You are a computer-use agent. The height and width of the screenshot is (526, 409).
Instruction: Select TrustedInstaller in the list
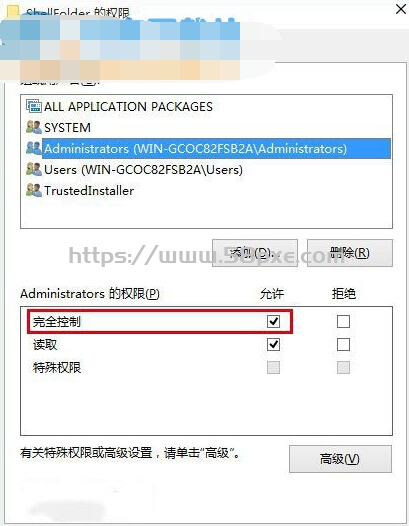(x=89, y=191)
